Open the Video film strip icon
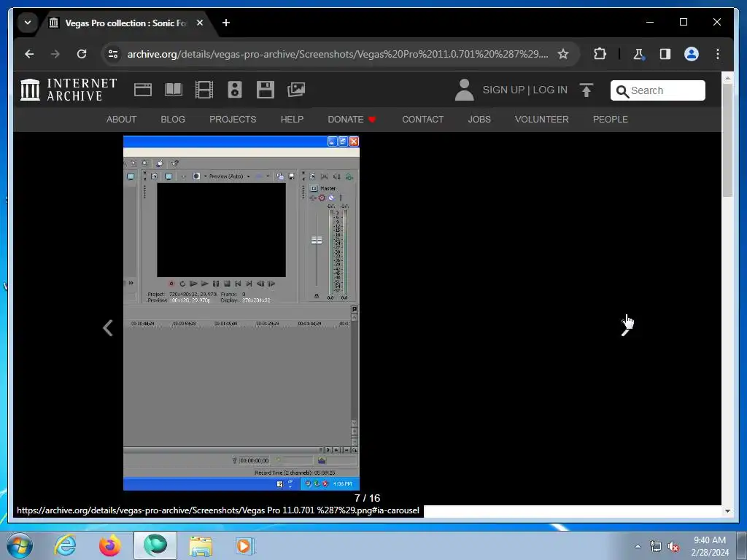This screenshot has height=560, width=747. pyautogui.click(x=204, y=90)
